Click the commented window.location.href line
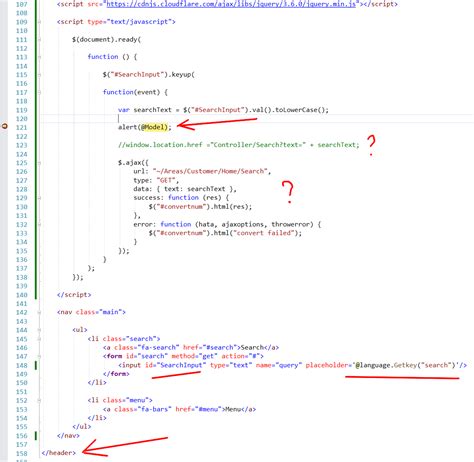Image resolution: width=474 pixels, height=462 pixels. pyautogui.click(x=239, y=145)
